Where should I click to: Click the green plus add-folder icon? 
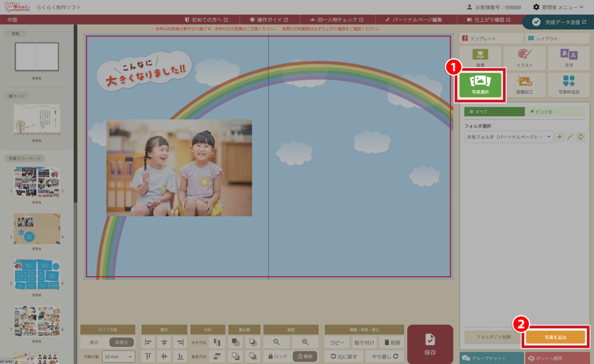coord(560,137)
